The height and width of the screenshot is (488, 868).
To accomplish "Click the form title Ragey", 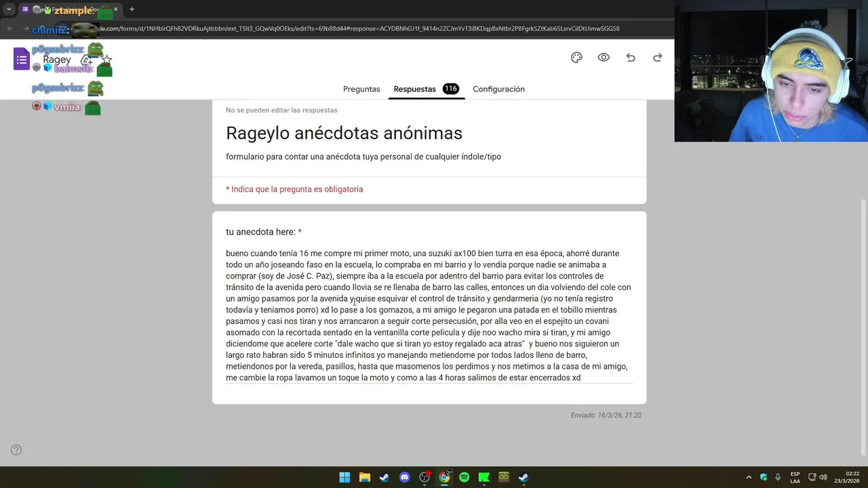I will [x=57, y=60].
